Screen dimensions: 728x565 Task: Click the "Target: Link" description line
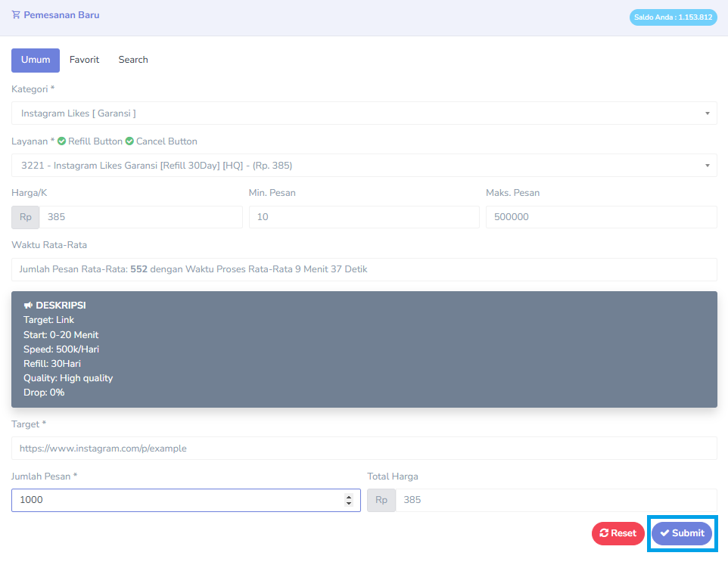(48, 320)
